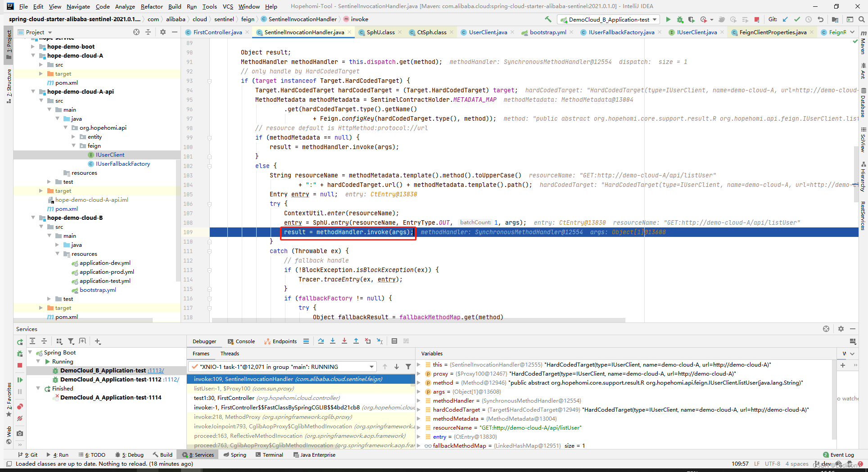Expand hope-demo-boot folder

coord(33,46)
